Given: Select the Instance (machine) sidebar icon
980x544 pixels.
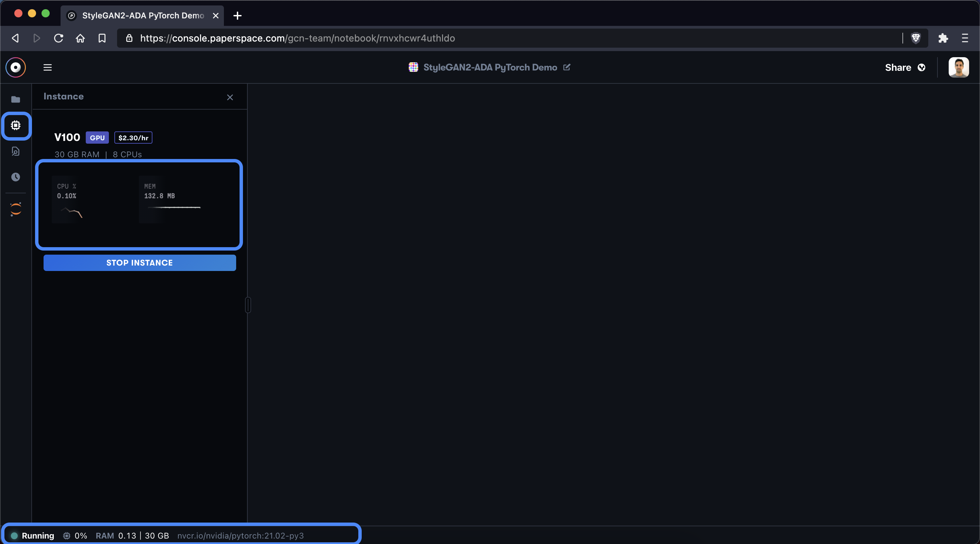Looking at the screenshot, I should [16, 125].
